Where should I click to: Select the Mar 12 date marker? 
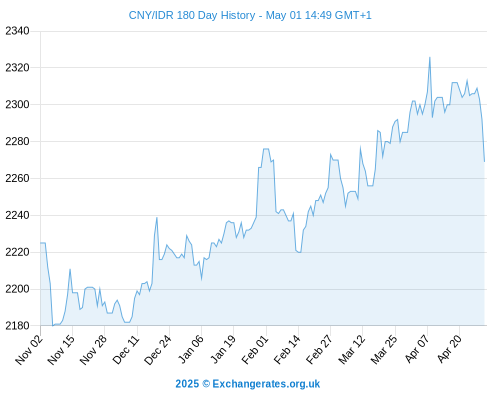point(352,349)
